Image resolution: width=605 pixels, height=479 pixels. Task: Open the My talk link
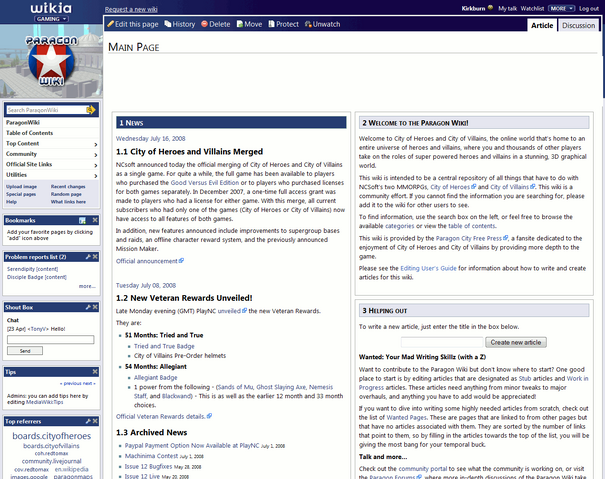point(507,8)
